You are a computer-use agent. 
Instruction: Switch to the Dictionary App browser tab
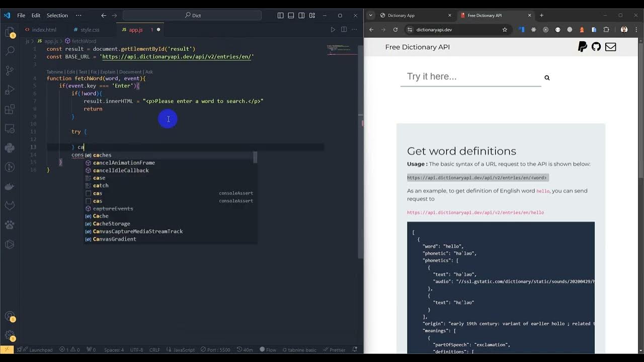tap(415, 16)
